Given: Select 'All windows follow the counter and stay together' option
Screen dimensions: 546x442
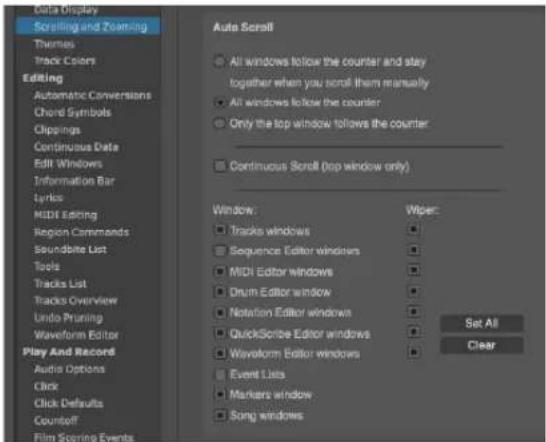Looking at the screenshot, I should tap(219, 62).
